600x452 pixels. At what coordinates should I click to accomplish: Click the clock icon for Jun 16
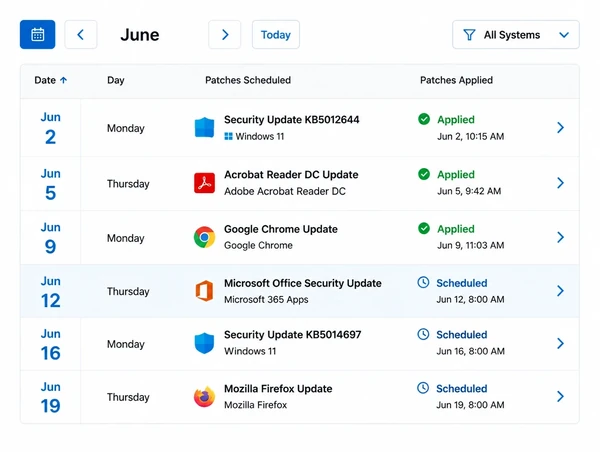point(423,334)
